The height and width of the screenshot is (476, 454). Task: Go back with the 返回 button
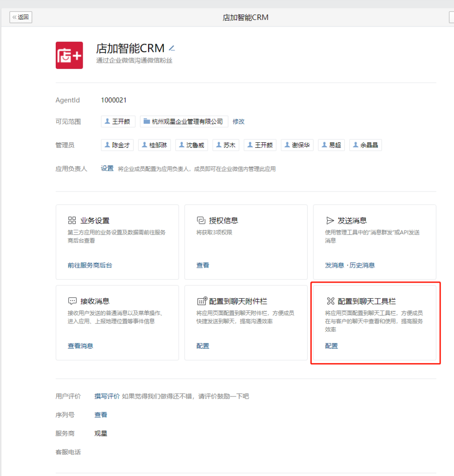click(x=20, y=17)
